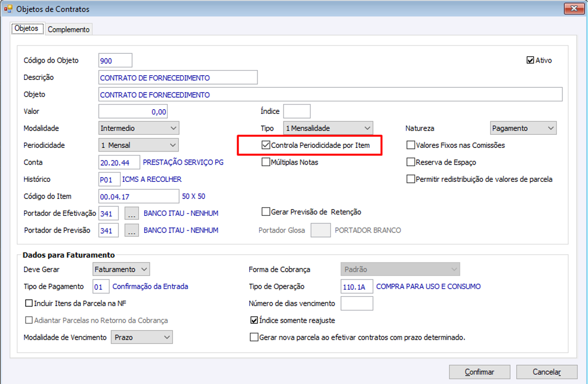Open lookup button for Portador de Previsão
Viewport: 588px width, 384px height.
click(x=132, y=230)
